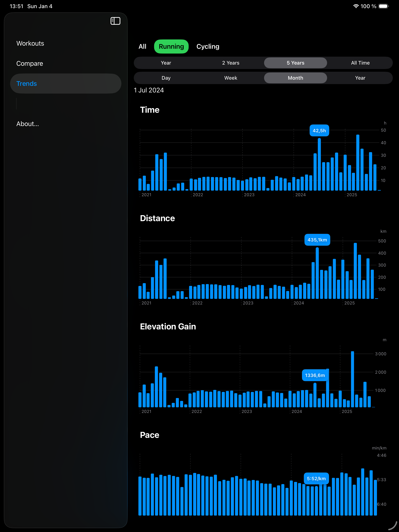Select Trends in the sidebar
This screenshot has height=532, width=399.
click(x=26, y=84)
